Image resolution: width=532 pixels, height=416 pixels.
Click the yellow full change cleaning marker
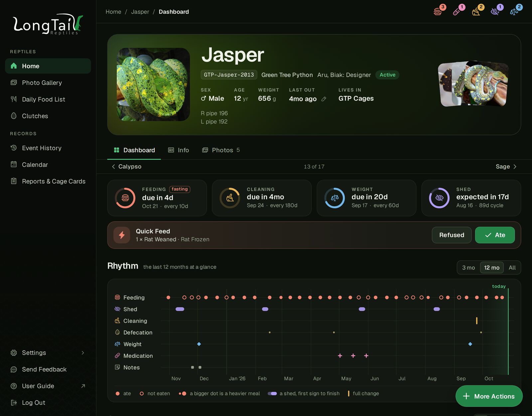477,321
